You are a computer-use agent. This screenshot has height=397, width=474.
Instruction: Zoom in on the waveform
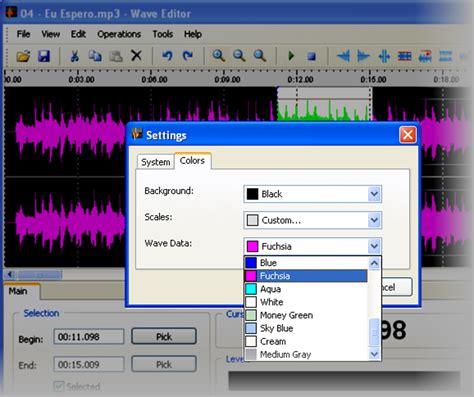pyautogui.click(x=219, y=56)
